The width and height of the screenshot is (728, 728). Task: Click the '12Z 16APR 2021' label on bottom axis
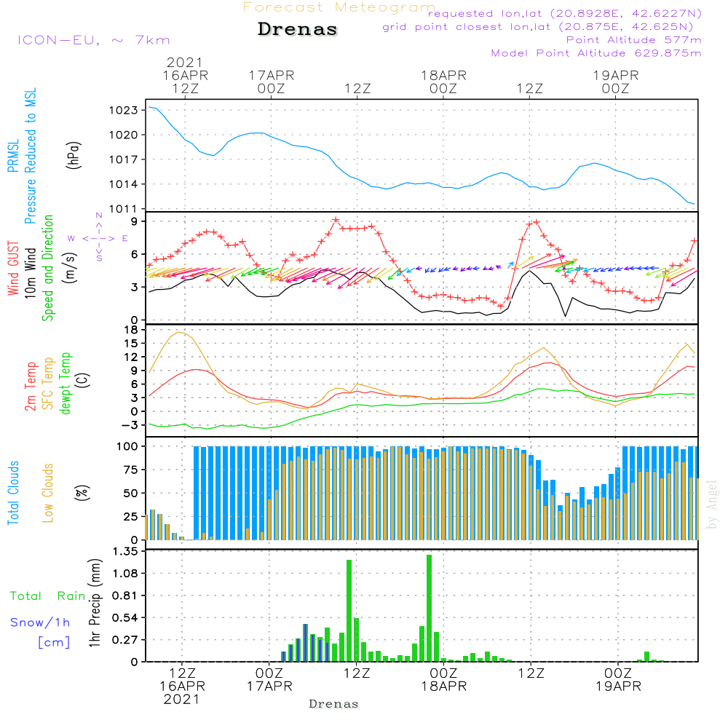pos(182,687)
